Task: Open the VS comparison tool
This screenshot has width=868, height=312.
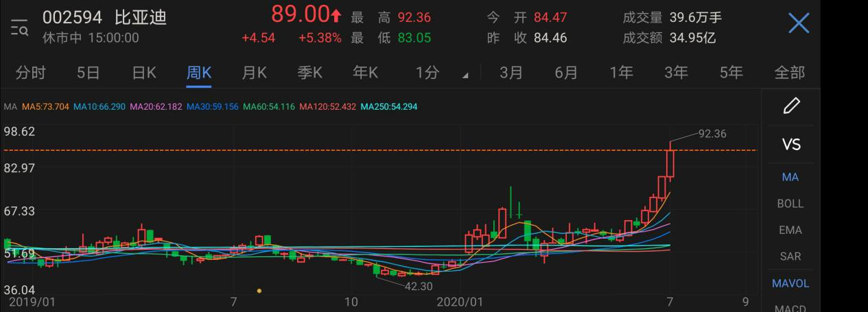Action: (x=791, y=144)
